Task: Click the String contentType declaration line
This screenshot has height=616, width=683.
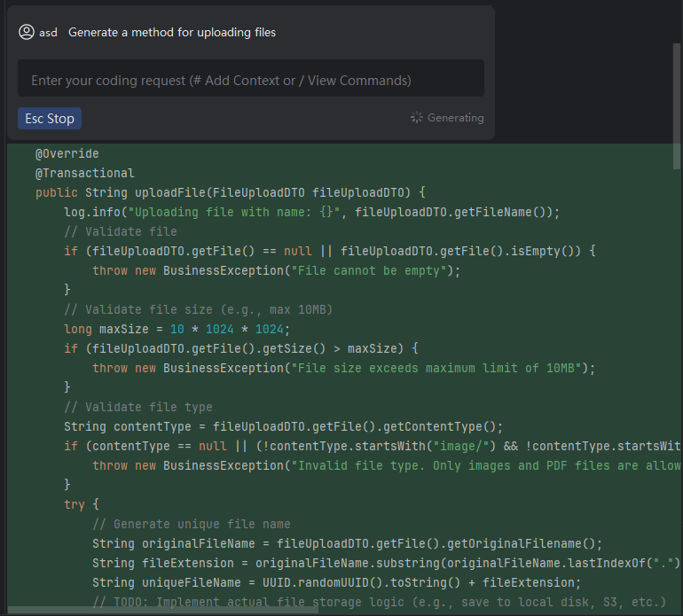Action: pyautogui.click(x=282, y=426)
